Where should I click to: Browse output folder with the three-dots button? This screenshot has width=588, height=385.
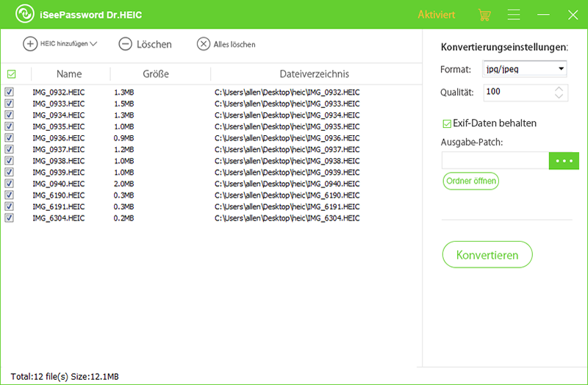(x=564, y=160)
